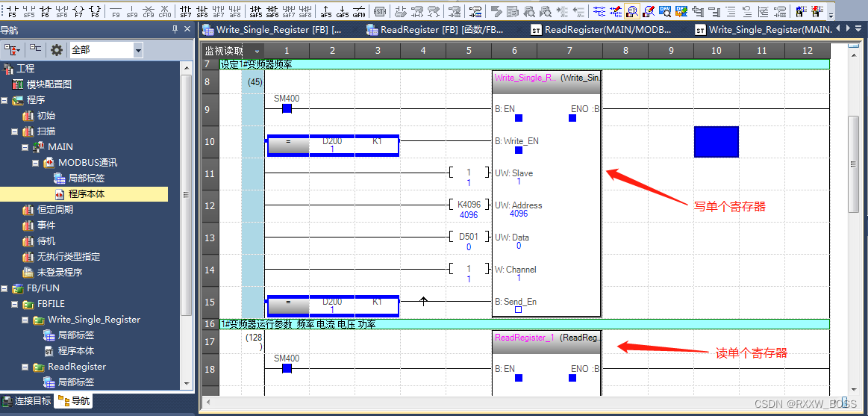868x416 pixels.
Task: Select 未登录程序 in the navigation tree
Action: click(59, 273)
